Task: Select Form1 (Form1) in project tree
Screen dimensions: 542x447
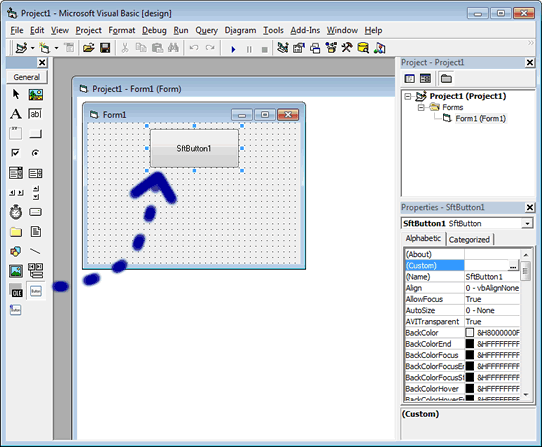Action: 480,119
